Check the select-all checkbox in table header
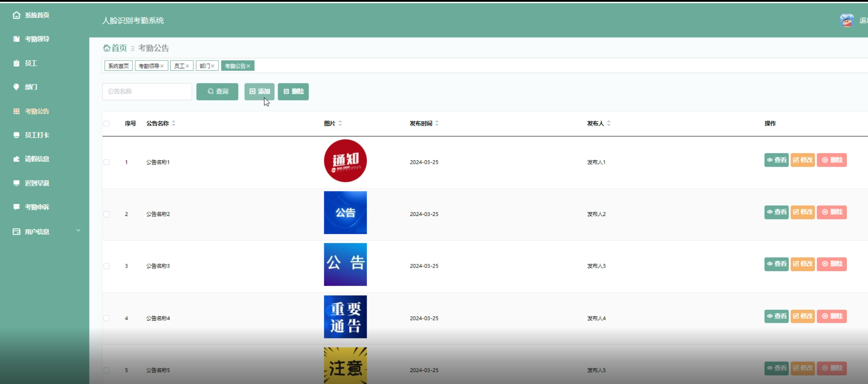The image size is (868, 384). [107, 124]
